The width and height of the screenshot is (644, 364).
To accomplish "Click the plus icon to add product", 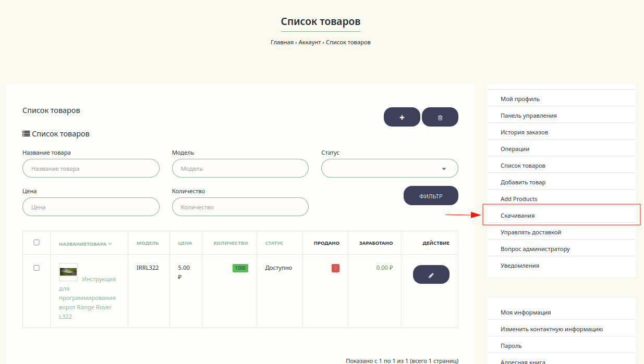I will tap(402, 117).
